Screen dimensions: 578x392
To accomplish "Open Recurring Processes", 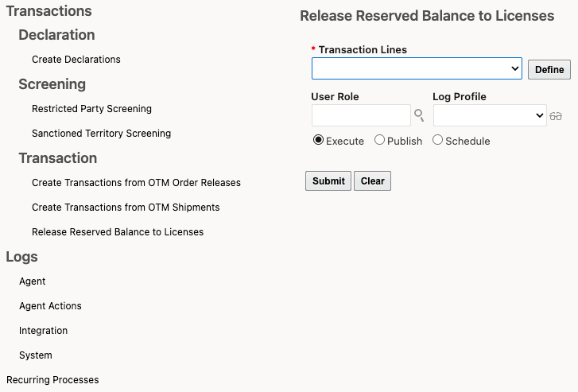I will [52, 380].
